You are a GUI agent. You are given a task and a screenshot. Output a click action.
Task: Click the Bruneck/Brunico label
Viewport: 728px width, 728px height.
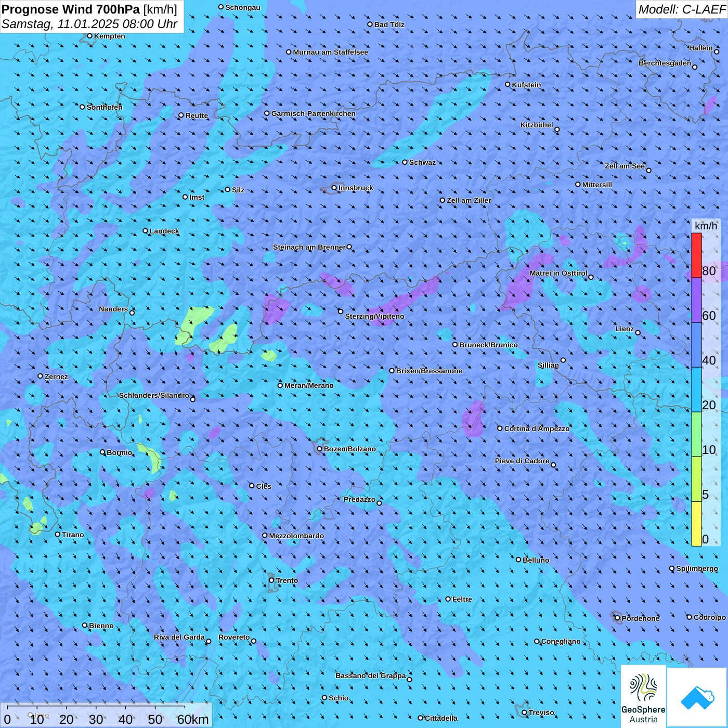pos(488,345)
